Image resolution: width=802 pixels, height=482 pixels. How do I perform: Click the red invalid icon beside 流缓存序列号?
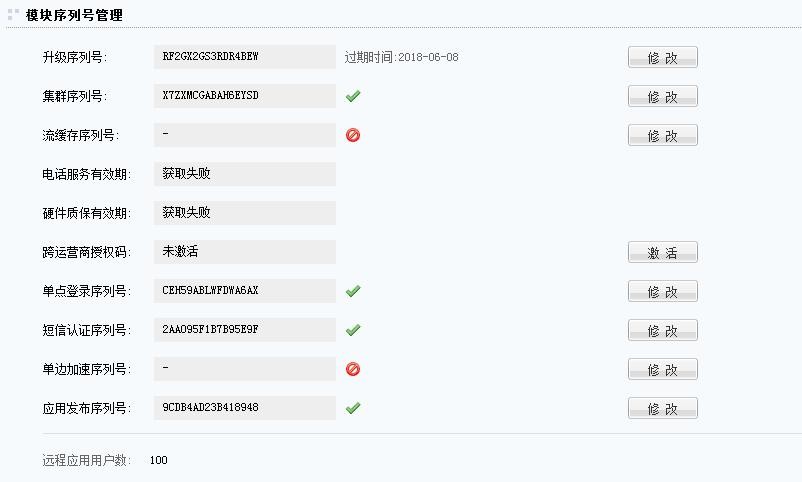click(352, 135)
